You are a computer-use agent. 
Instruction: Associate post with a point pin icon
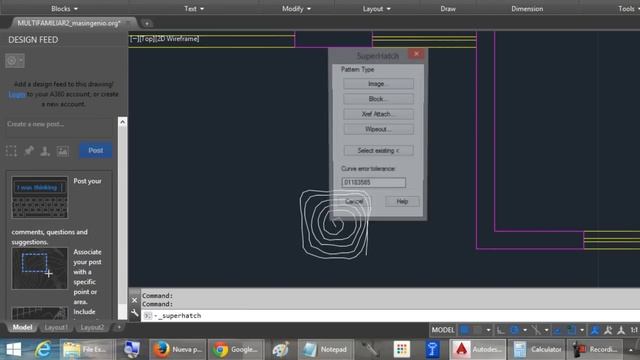pos(29,151)
